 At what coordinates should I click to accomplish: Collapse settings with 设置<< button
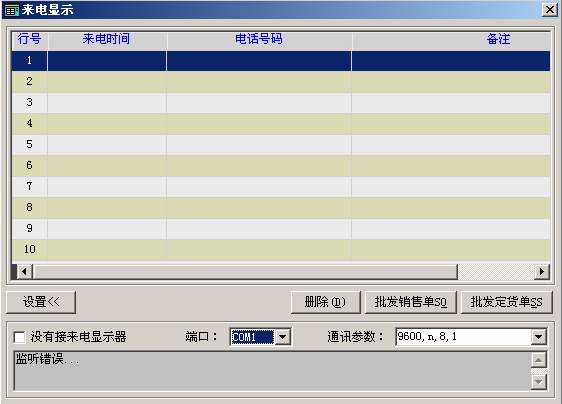pyautogui.click(x=41, y=302)
